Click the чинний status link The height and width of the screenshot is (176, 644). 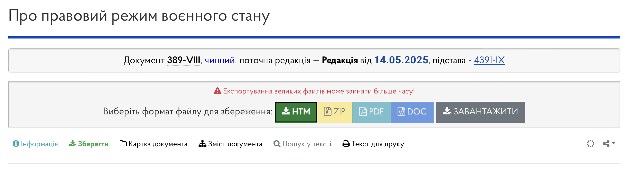[x=219, y=60]
